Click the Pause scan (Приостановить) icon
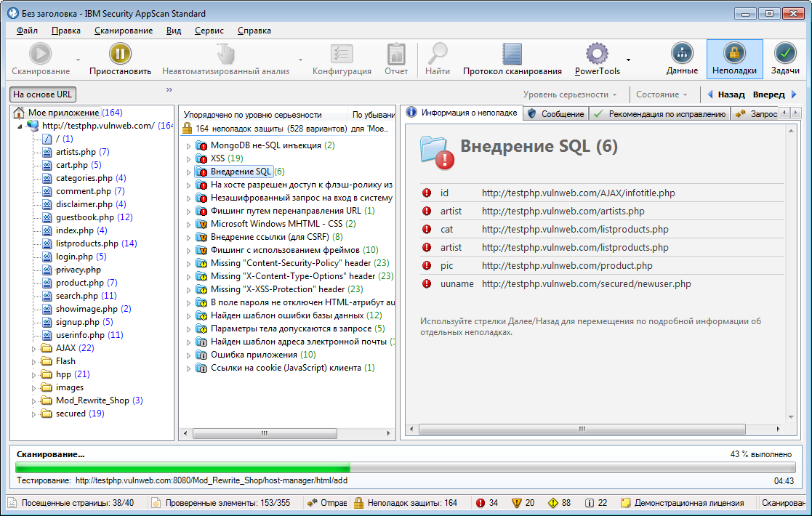Viewport: 812px width, 516px height. pyautogui.click(x=120, y=54)
